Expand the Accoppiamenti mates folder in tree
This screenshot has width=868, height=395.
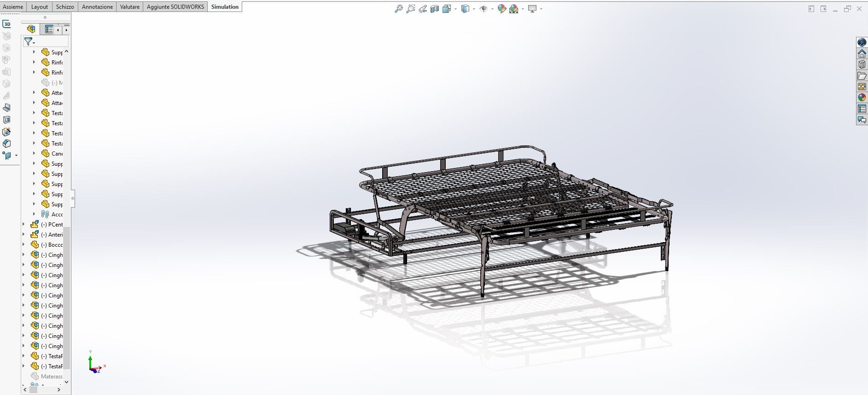(x=34, y=214)
